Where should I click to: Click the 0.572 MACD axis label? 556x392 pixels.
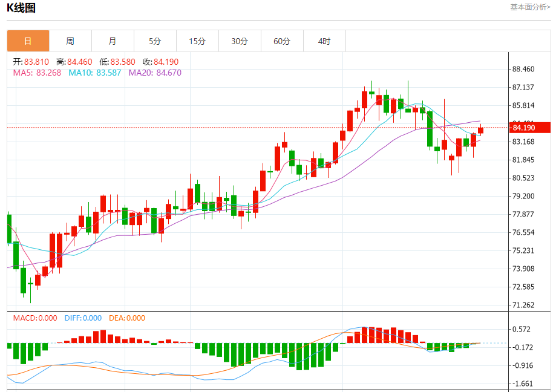coord(522,329)
